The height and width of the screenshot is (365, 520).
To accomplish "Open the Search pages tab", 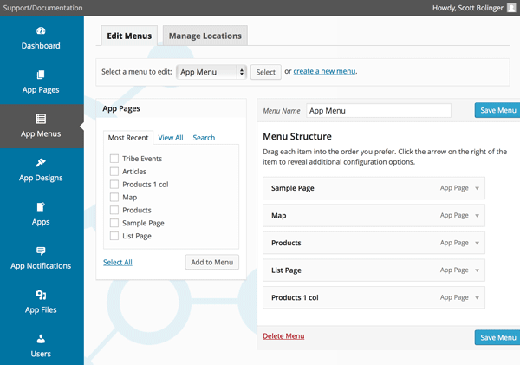I will (x=204, y=137).
